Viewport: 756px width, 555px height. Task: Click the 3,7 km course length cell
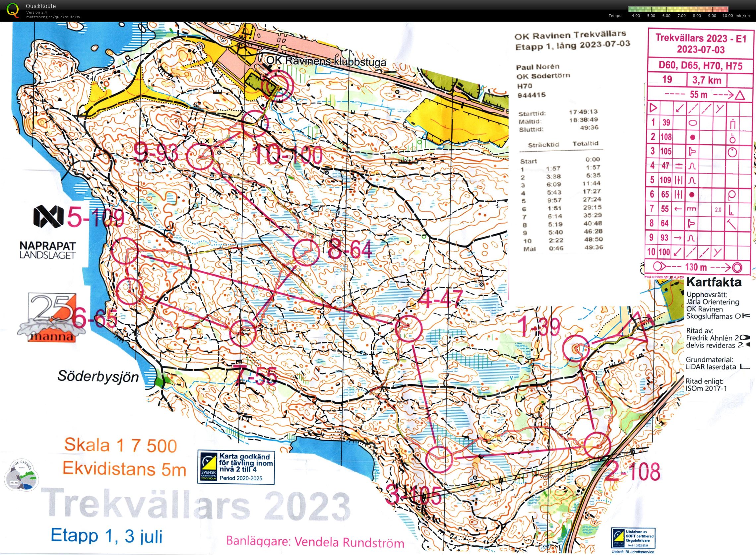point(706,80)
